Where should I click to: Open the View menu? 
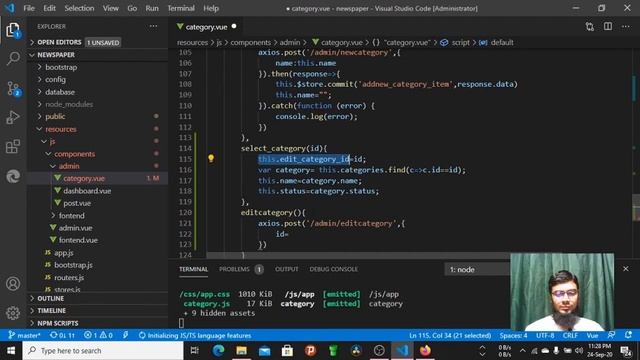point(110,8)
